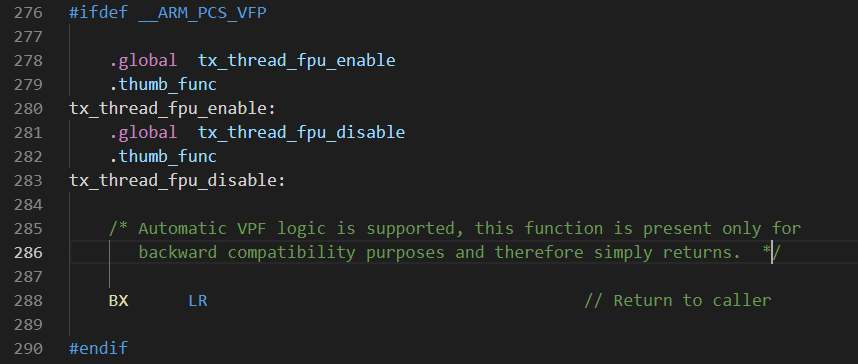Click the word "backward" in the comment
Viewport: 858px width, 364px height.
(x=178, y=252)
